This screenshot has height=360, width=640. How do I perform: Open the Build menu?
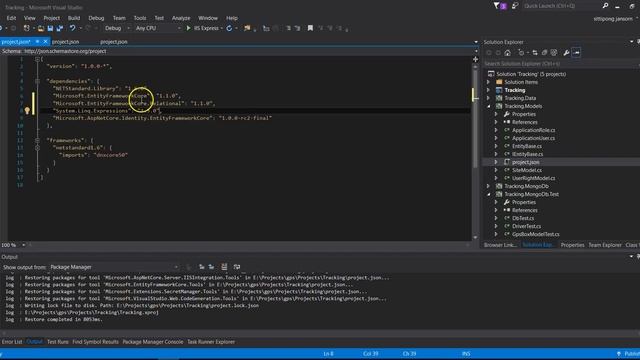coord(74,18)
